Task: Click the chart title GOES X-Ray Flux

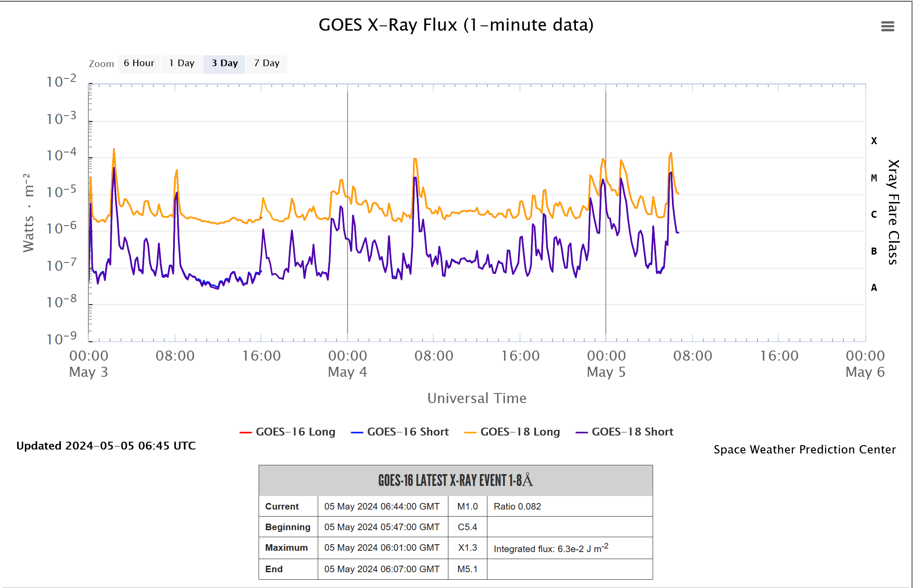Action: 456,25
